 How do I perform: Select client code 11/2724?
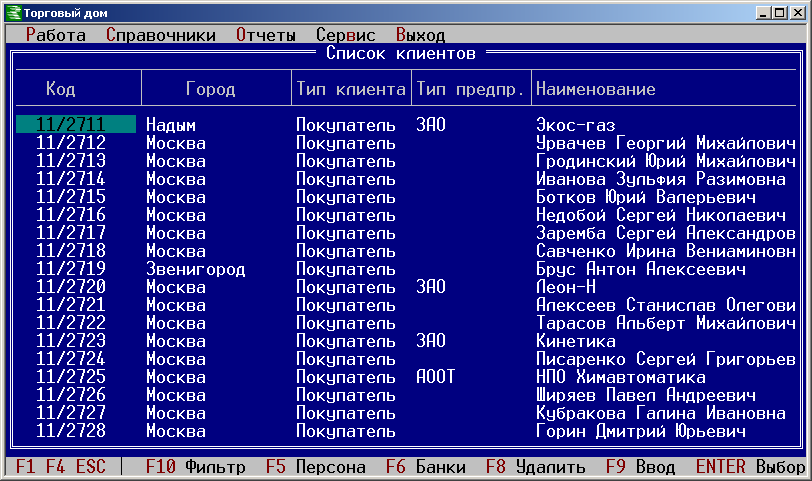[x=71, y=358]
